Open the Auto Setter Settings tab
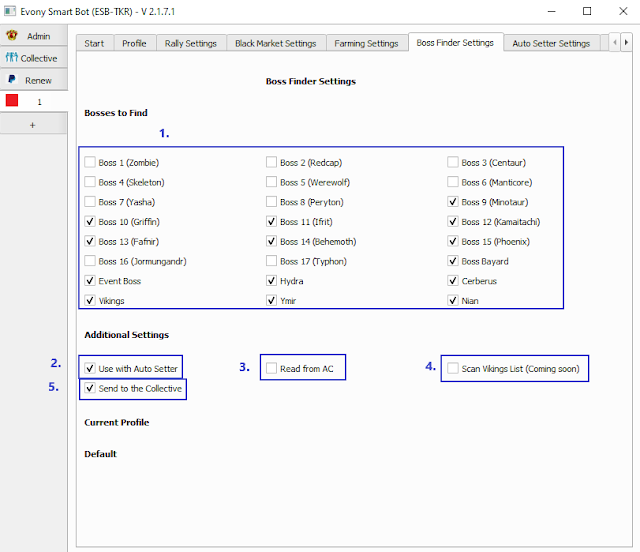Image resolution: width=640 pixels, height=552 pixels. tap(551, 43)
